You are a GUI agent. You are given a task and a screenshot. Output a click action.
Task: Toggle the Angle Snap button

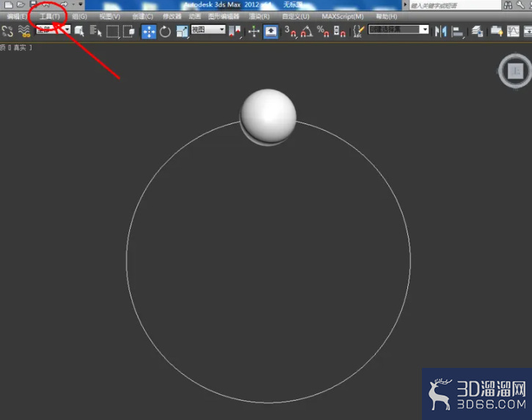pyautogui.click(x=307, y=32)
